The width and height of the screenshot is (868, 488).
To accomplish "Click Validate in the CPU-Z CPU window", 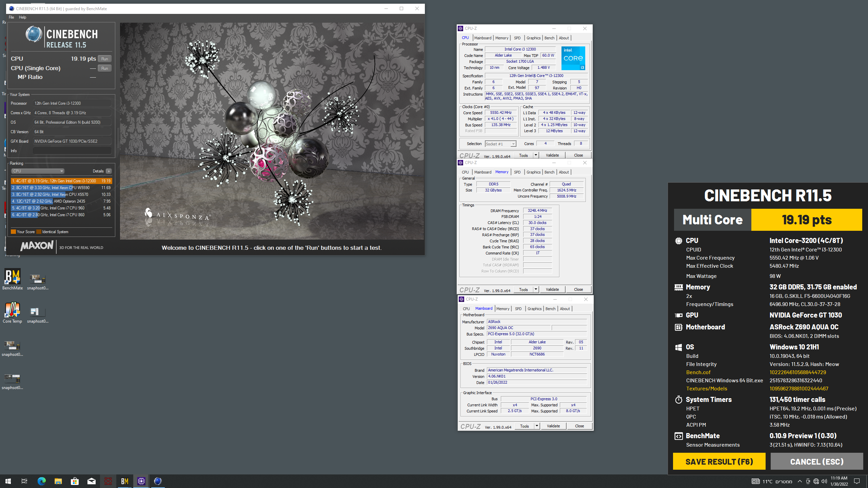I will coord(552,155).
